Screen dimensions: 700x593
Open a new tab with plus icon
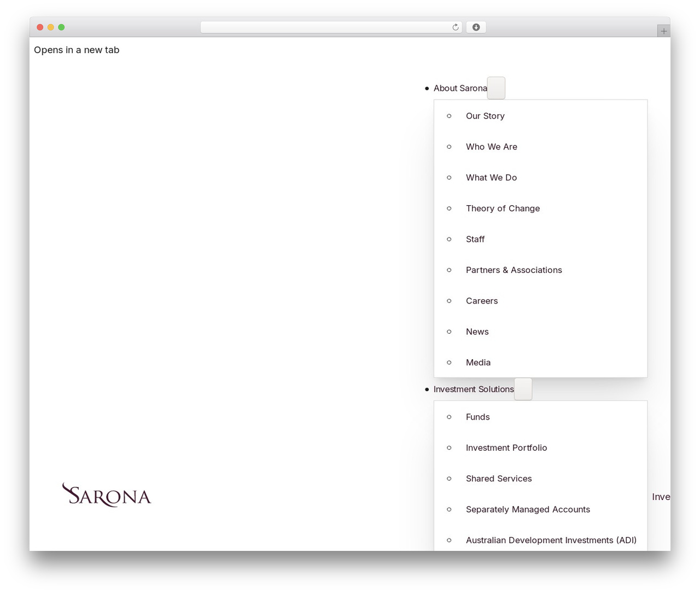[x=663, y=31]
